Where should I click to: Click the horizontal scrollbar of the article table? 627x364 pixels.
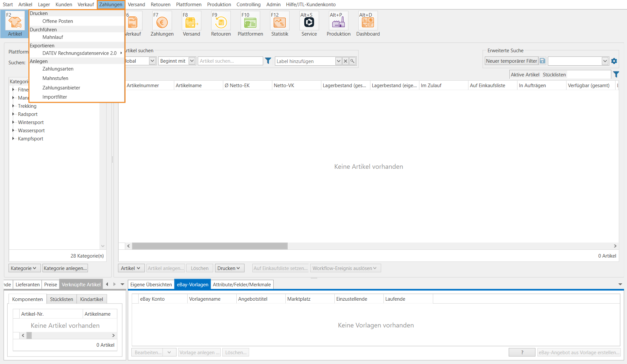point(210,246)
